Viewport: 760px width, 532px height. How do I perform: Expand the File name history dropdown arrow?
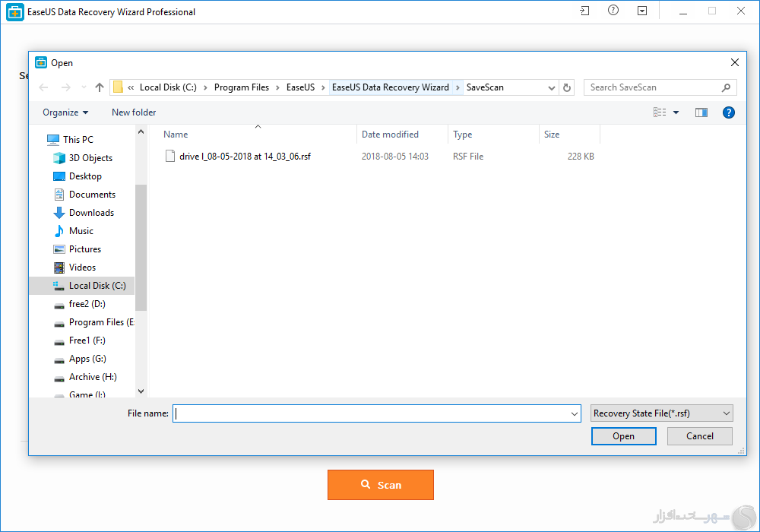(575, 413)
